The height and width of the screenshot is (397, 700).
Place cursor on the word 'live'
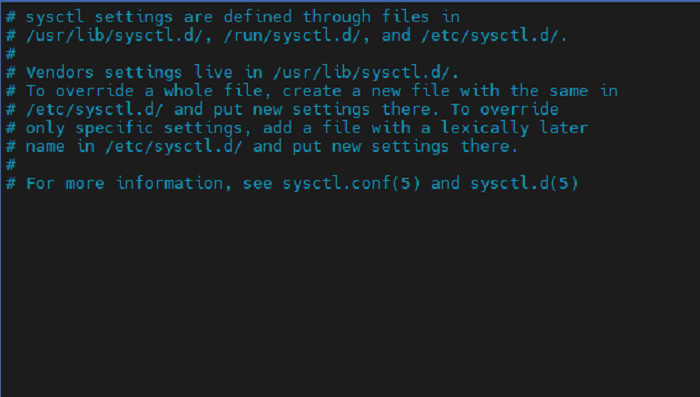click(x=213, y=72)
